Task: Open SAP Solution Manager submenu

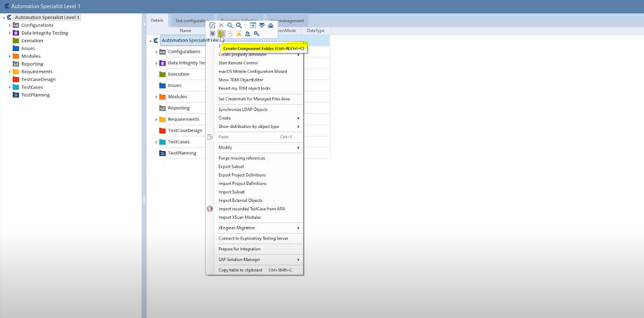Action: tap(259, 260)
